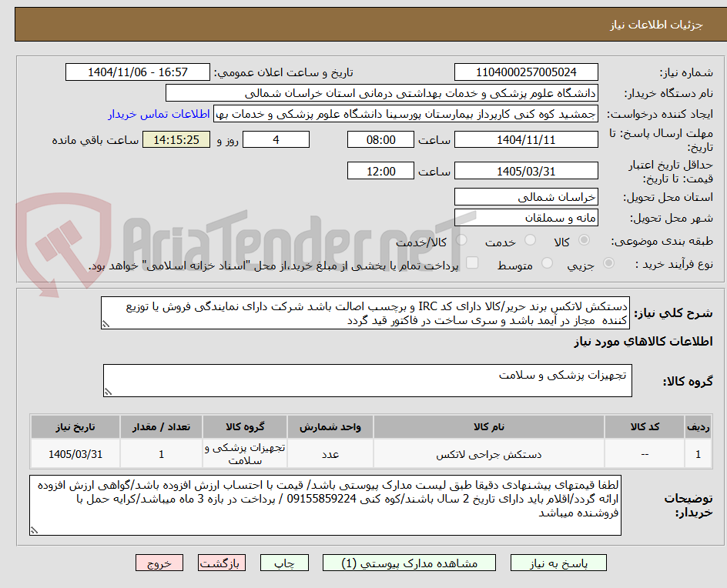The width and height of the screenshot is (727, 588).
Task: Click the announcement date field 1404/11/06 - 16:57
Action: (138, 72)
